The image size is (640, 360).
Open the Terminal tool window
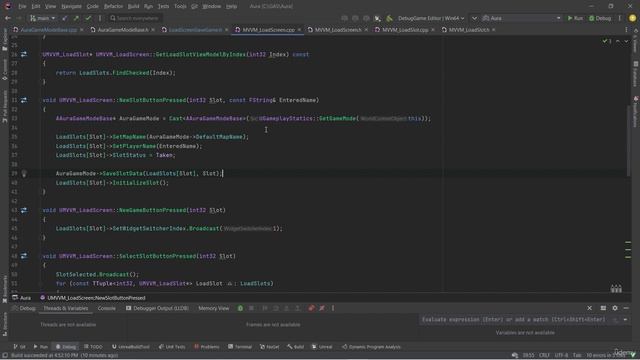click(240, 347)
